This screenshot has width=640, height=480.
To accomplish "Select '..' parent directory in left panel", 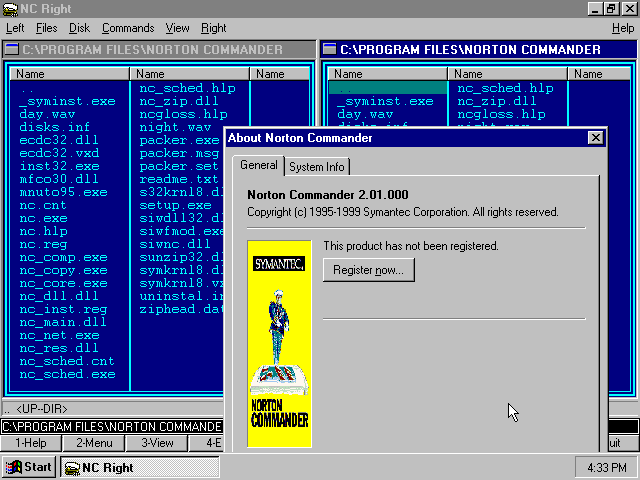I will 27,88.
